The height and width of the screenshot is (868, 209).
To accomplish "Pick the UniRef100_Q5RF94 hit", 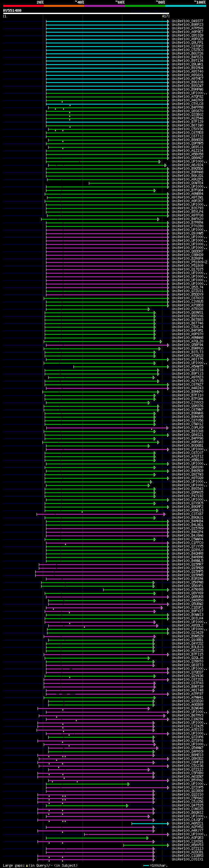I will tap(187, 345).
